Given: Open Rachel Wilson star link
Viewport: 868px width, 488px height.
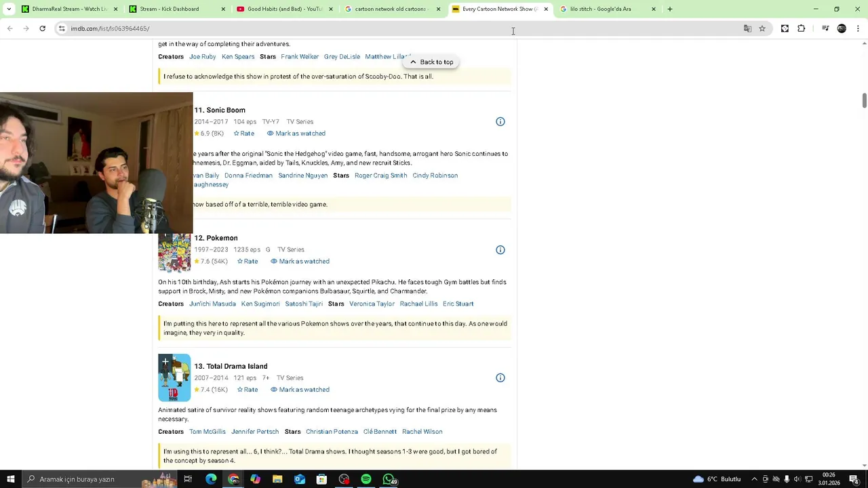Looking at the screenshot, I should (x=422, y=432).
